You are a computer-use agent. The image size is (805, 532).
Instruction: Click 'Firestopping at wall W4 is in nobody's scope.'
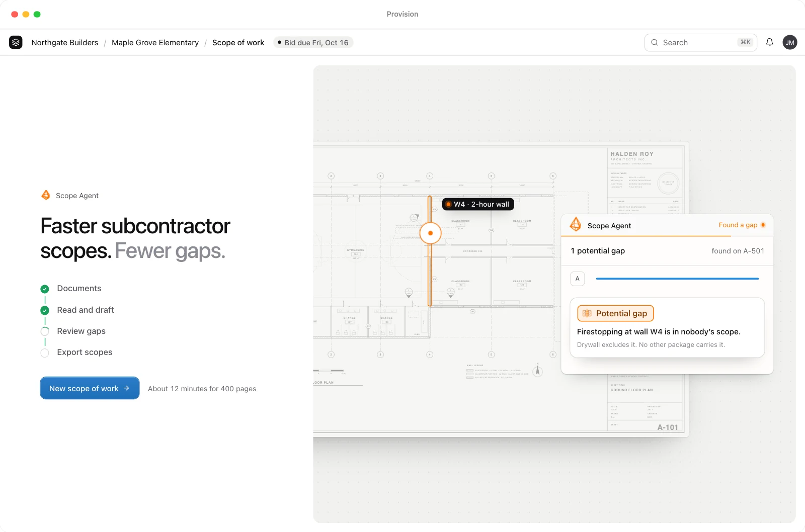(x=659, y=332)
